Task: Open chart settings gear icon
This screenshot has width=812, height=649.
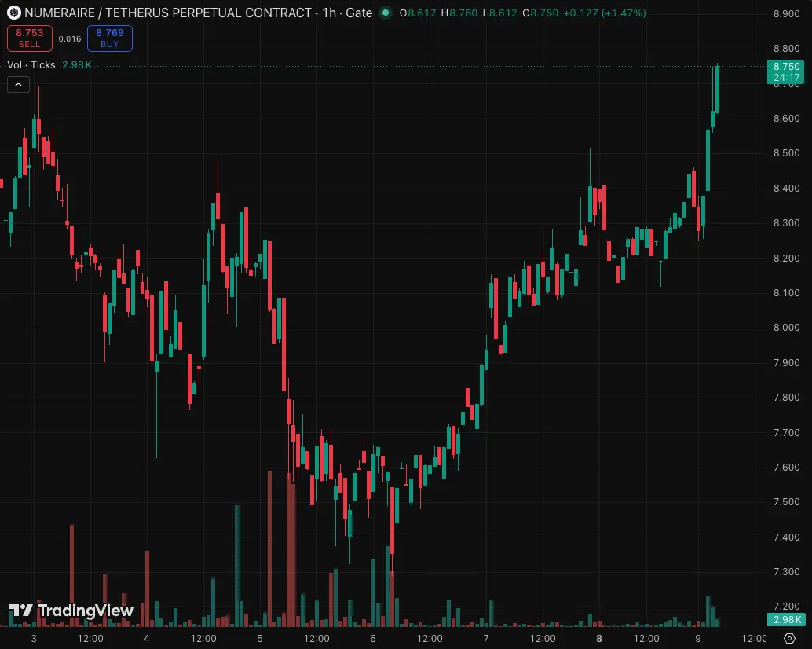Action: (x=789, y=638)
